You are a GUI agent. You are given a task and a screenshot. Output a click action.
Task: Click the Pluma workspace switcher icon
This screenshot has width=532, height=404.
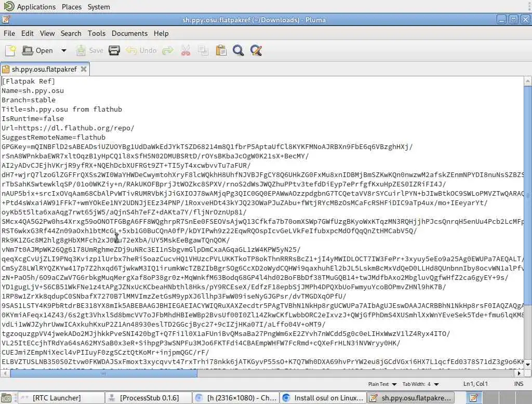(474, 398)
